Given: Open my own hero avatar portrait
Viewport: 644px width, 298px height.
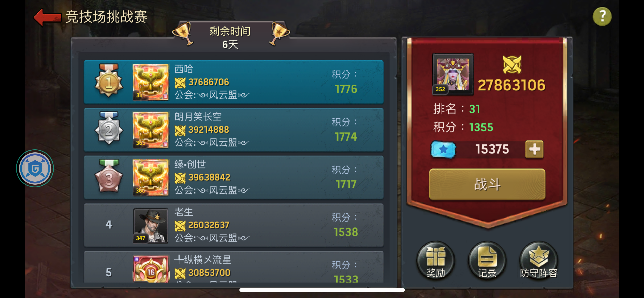Looking at the screenshot, I should 453,74.
